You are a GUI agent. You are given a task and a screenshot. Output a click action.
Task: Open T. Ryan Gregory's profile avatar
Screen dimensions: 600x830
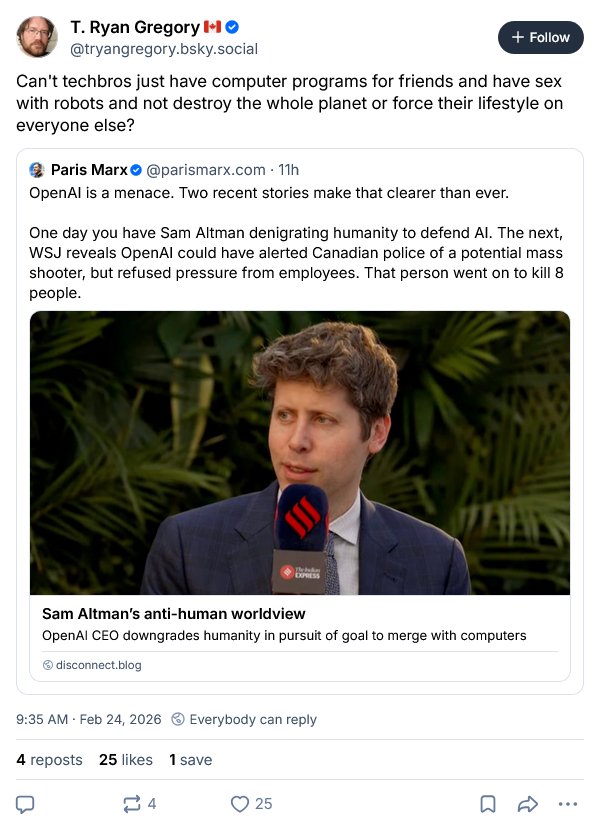point(37,37)
